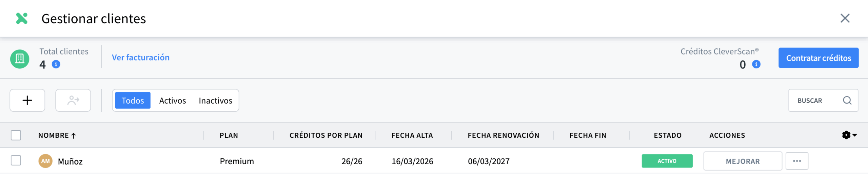
Task: Click the green building clients icon
Action: point(20,59)
